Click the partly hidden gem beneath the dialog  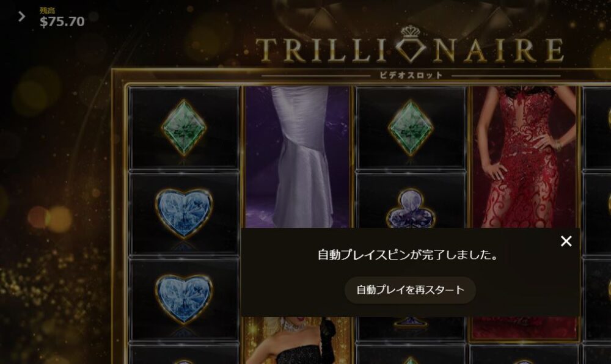coord(411,322)
